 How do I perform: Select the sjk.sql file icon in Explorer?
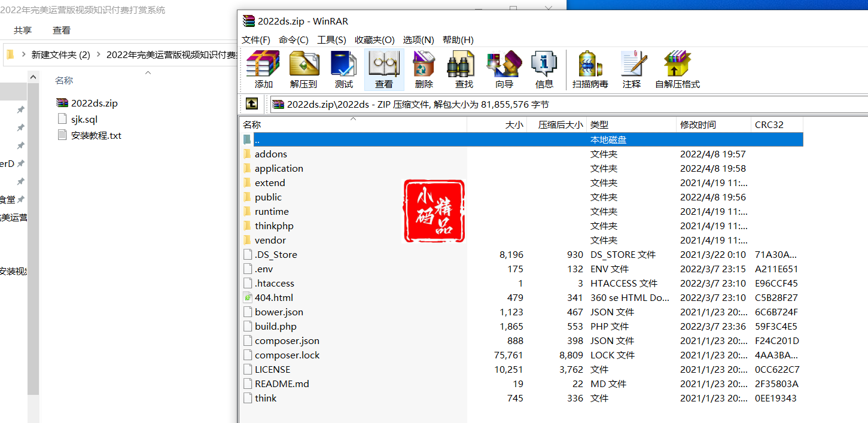pyautogui.click(x=62, y=119)
